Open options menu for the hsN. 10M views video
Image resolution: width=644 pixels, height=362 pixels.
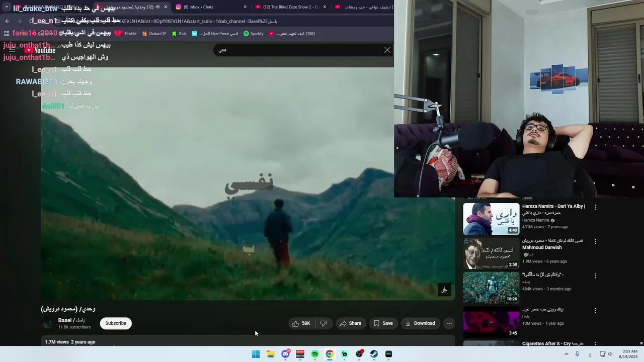click(595, 311)
